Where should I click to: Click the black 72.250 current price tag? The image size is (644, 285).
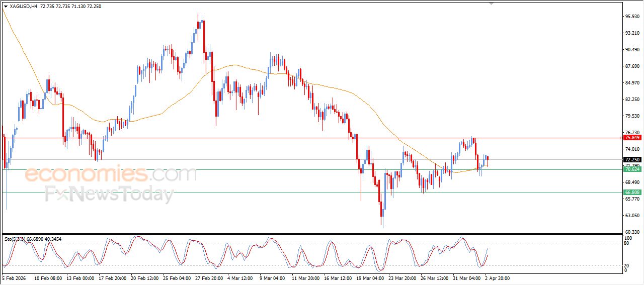(x=632, y=160)
